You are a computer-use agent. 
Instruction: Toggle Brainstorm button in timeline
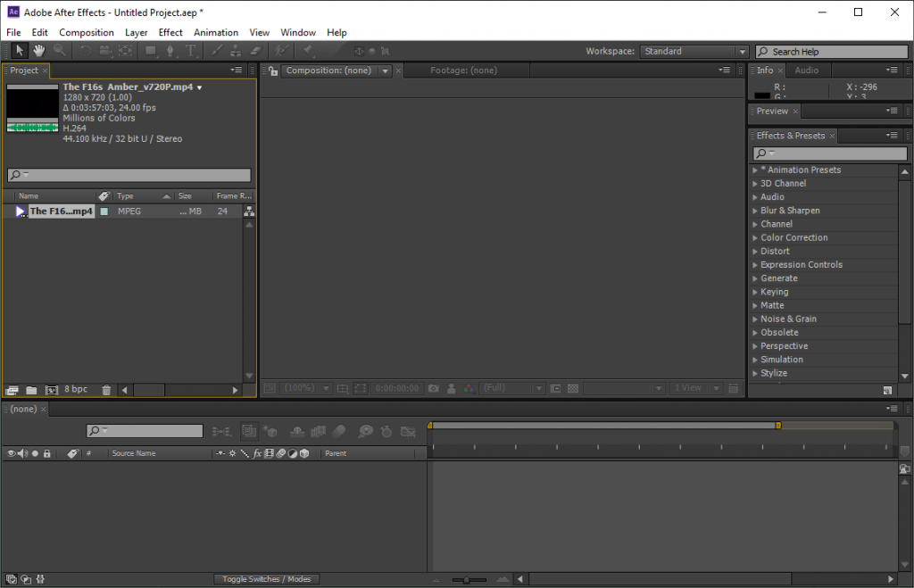point(365,431)
